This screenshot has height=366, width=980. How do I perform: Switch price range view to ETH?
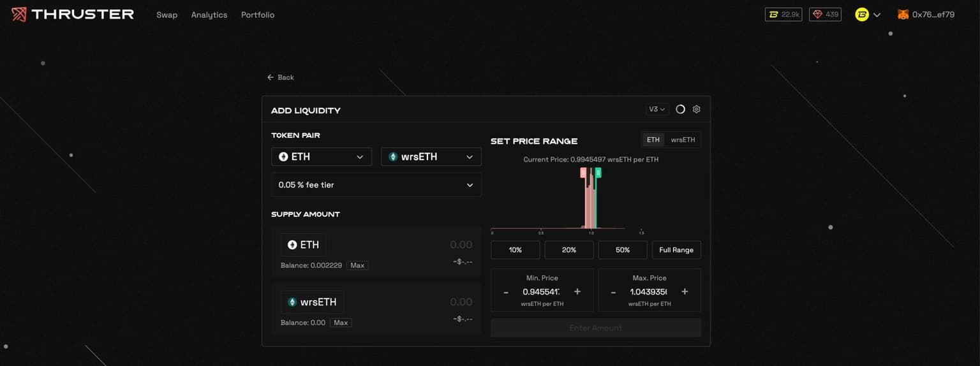pyautogui.click(x=653, y=140)
